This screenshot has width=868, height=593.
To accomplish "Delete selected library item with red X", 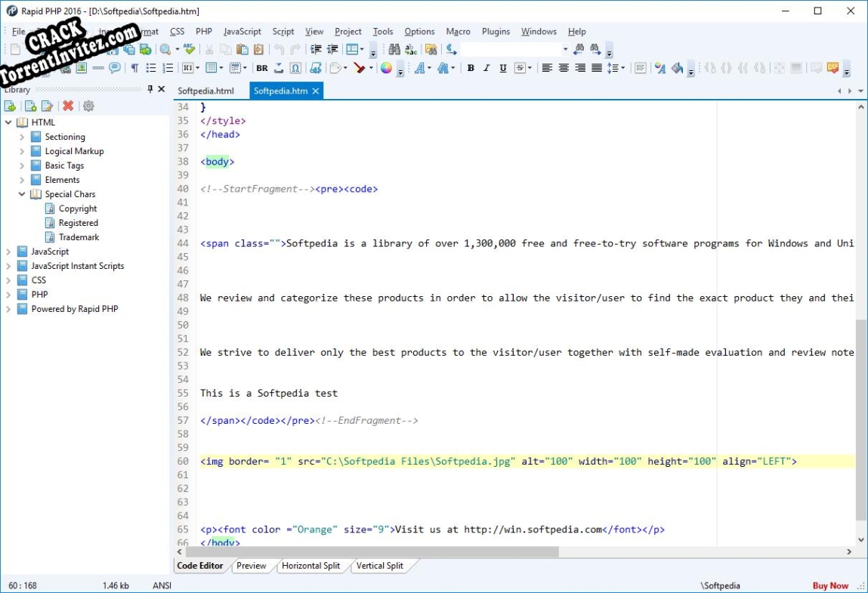I will (69, 106).
